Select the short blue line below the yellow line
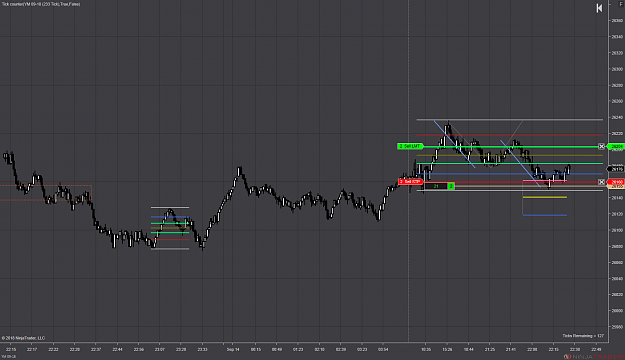 click(545, 215)
